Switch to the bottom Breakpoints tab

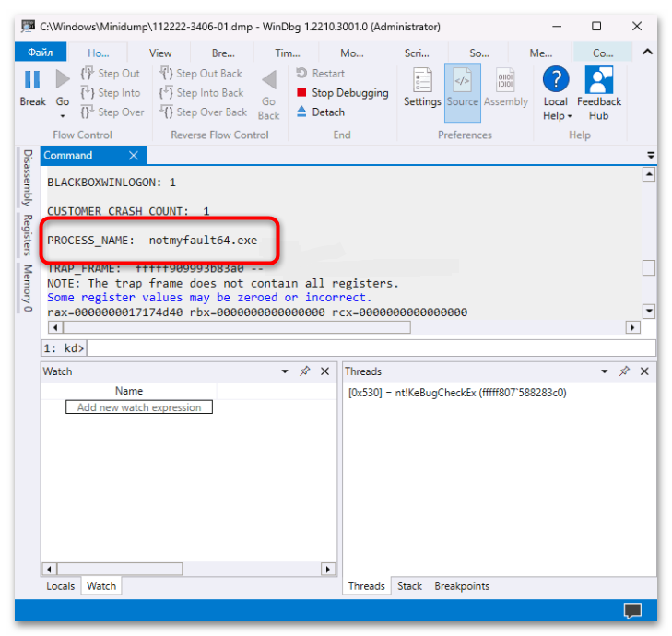(462, 586)
